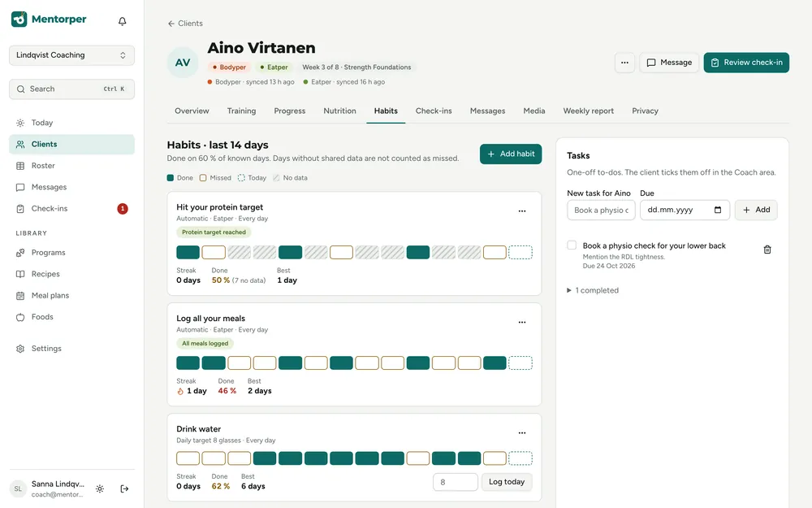The height and width of the screenshot is (508, 812).
Task: Select the Habits tab
Action: click(x=386, y=111)
